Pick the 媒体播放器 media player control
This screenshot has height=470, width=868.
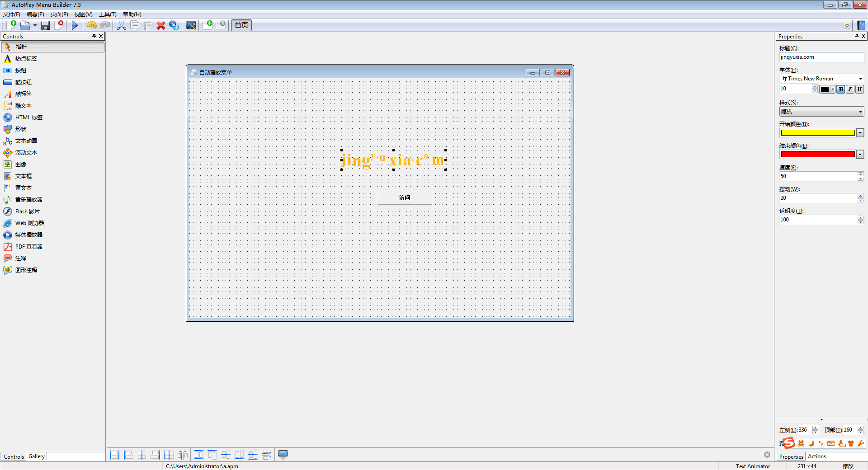pos(53,235)
